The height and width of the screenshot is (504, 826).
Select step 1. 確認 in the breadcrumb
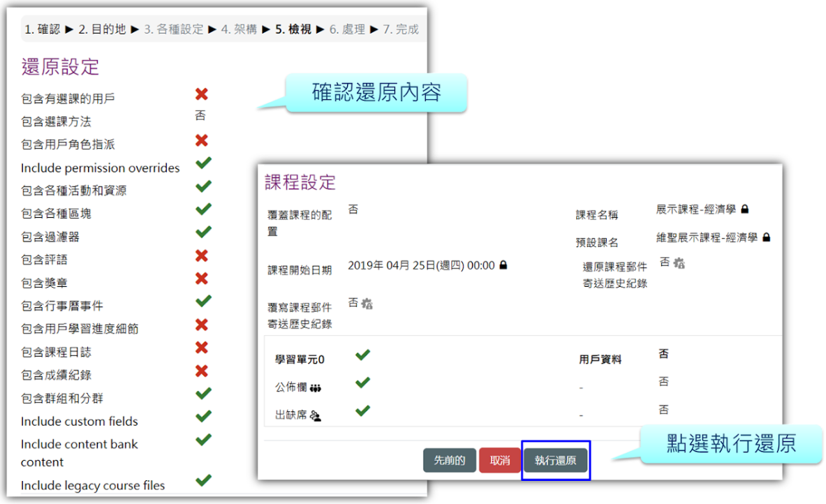(x=42, y=29)
